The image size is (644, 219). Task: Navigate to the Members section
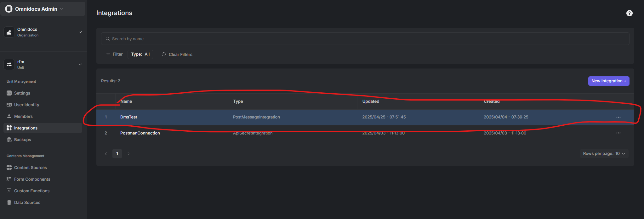[23, 116]
